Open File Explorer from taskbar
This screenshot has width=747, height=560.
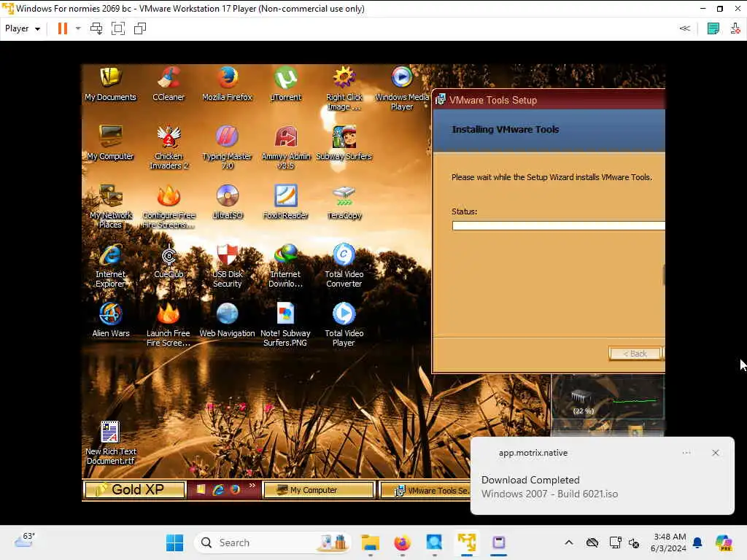pyautogui.click(x=370, y=542)
